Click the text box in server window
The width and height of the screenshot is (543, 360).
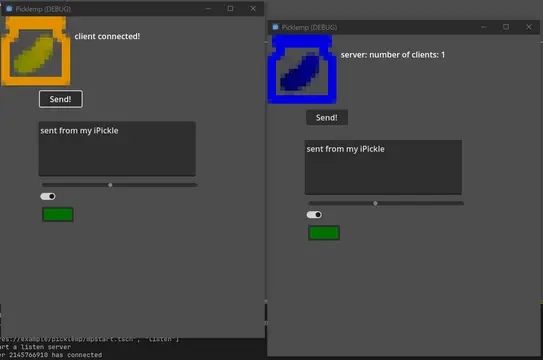(383, 167)
